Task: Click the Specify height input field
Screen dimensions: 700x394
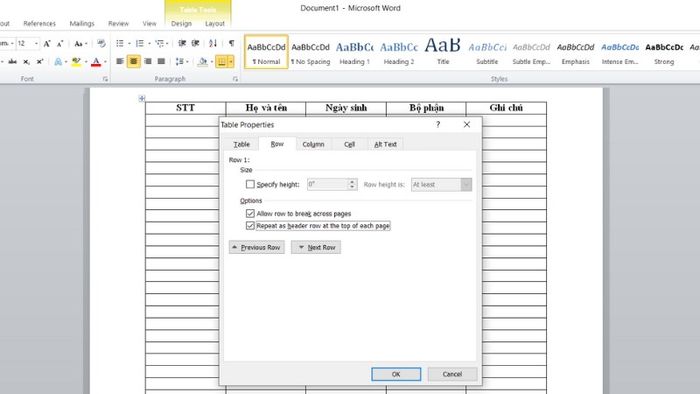Action: [x=327, y=184]
